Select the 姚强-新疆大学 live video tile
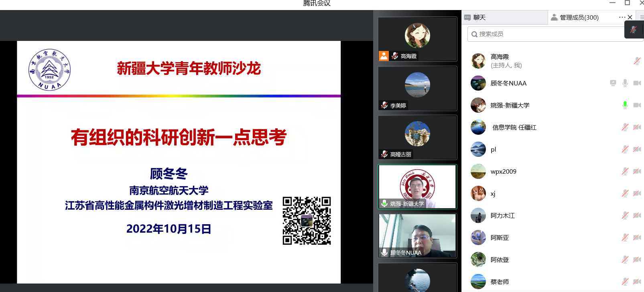The width and height of the screenshot is (644, 292). point(417,187)
